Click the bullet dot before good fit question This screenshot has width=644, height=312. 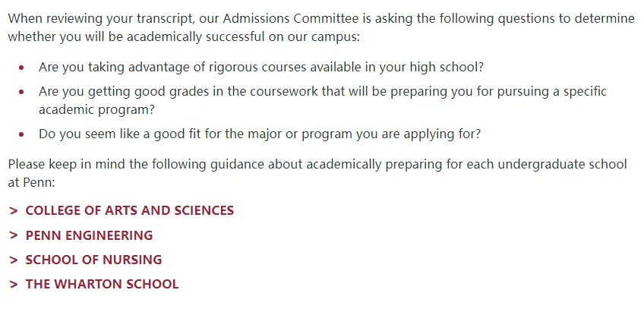point(21,134)
